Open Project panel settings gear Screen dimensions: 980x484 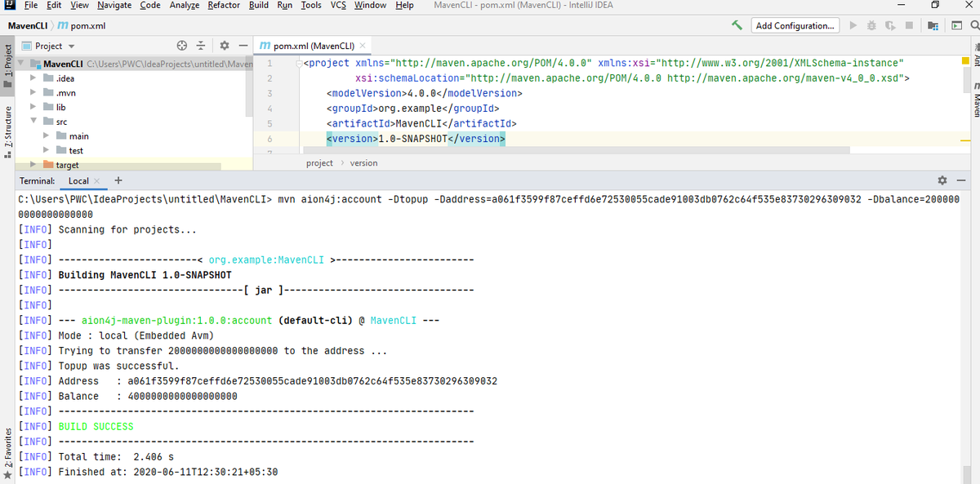click(223, 46)
